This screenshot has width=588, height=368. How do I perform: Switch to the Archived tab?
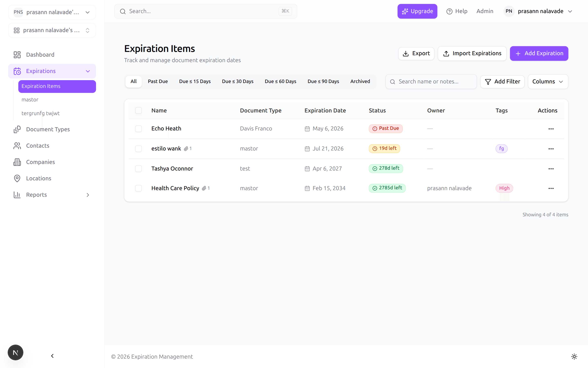360,82
